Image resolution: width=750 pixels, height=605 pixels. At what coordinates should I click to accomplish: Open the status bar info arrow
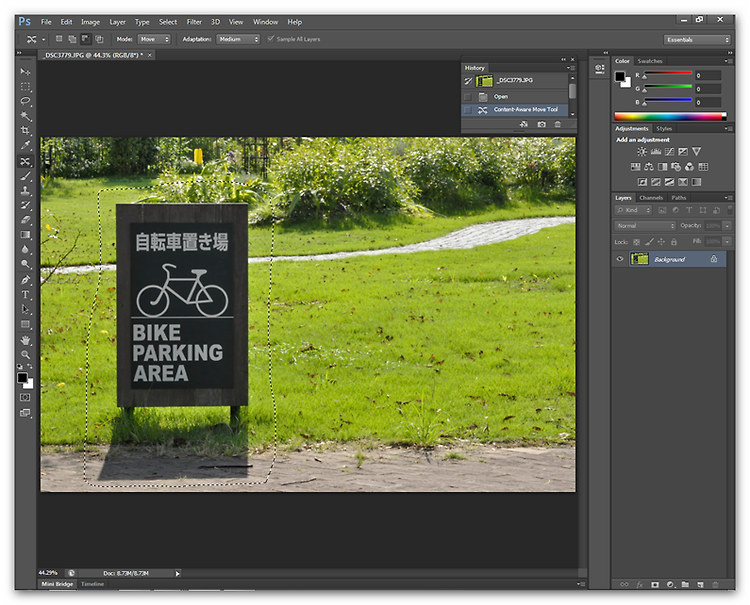[x=177, y=573]
